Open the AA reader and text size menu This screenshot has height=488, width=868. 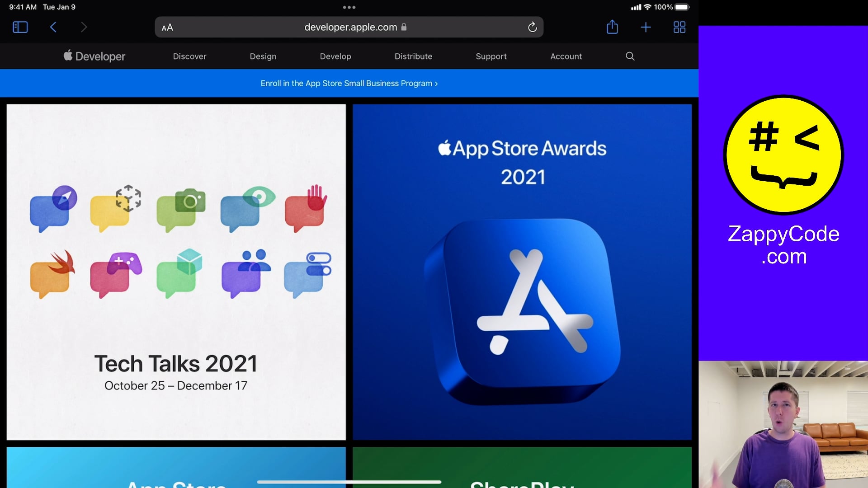[x=167, y=28]
